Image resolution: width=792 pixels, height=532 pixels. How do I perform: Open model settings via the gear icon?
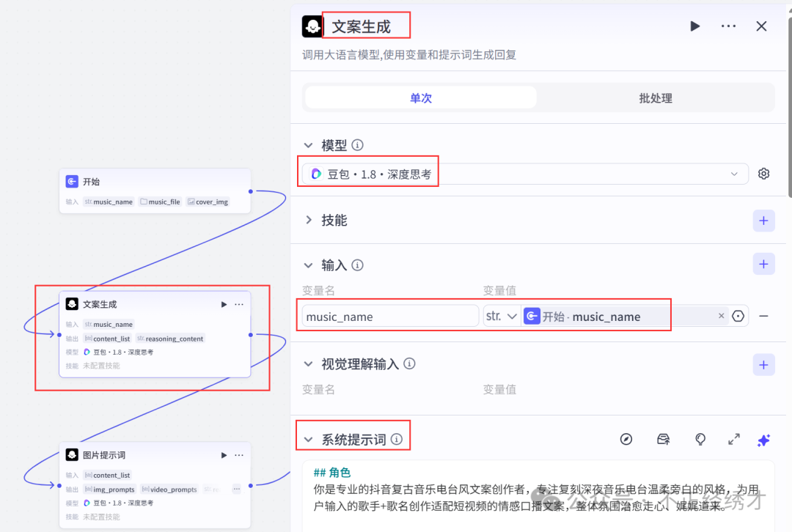[763, 173]
